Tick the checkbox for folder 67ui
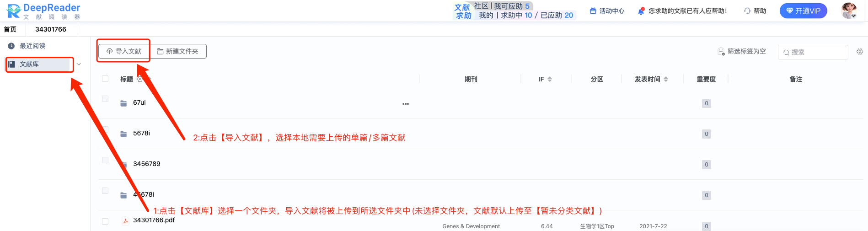 pyautogui.click(x=105, y=99)
